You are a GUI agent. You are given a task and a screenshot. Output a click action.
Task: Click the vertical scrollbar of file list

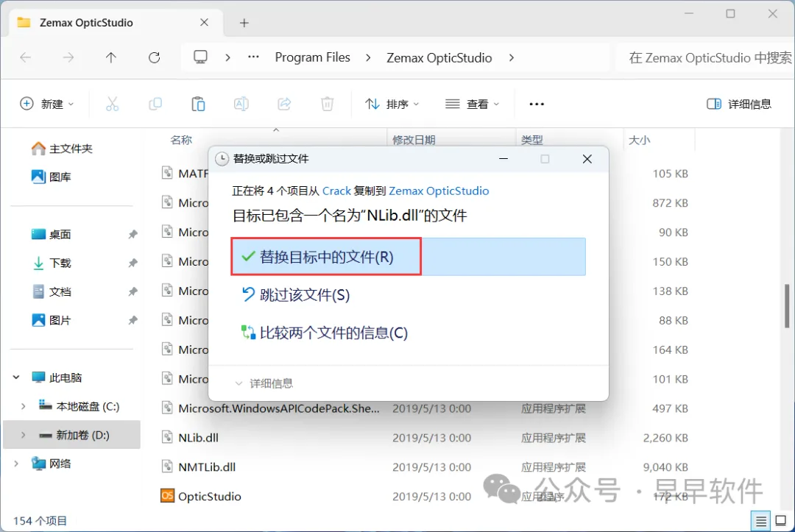click(x=787, y=306)
